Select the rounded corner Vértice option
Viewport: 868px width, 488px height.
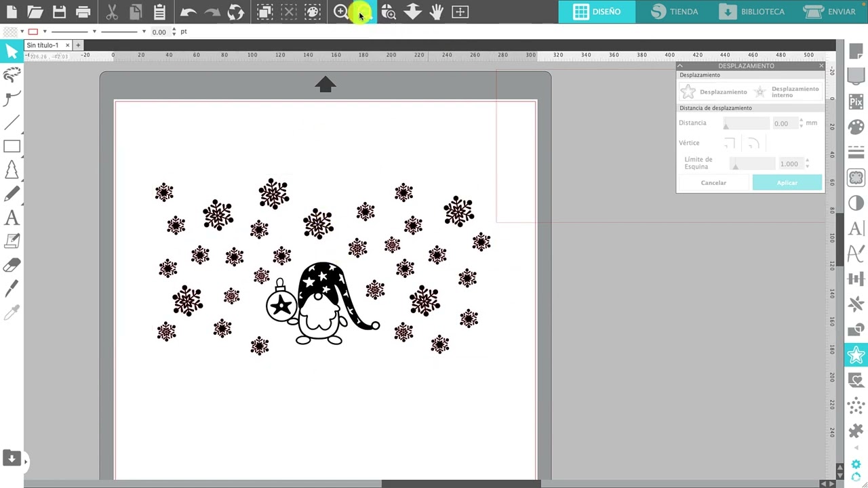[753, 143]
